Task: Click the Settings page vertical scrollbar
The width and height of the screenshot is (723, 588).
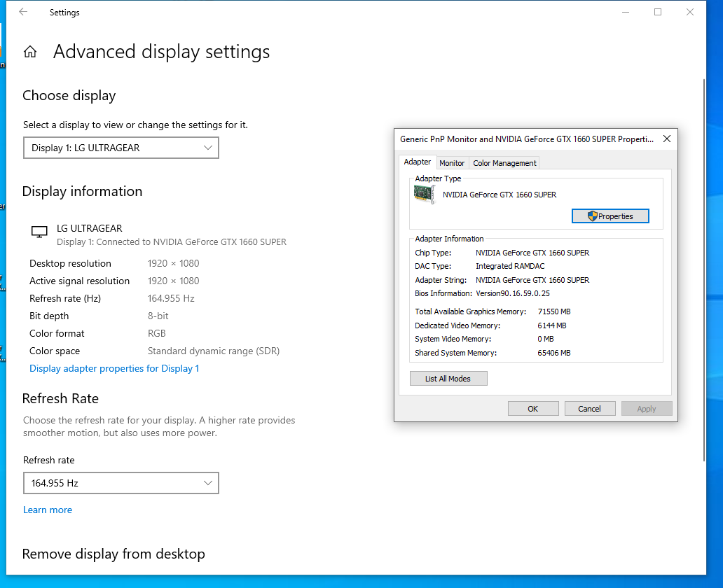Action: [x=703, y=269]
